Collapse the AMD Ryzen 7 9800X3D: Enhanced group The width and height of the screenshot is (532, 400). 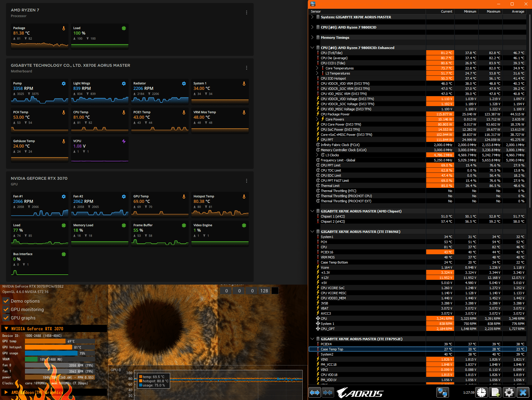[312, 48]
